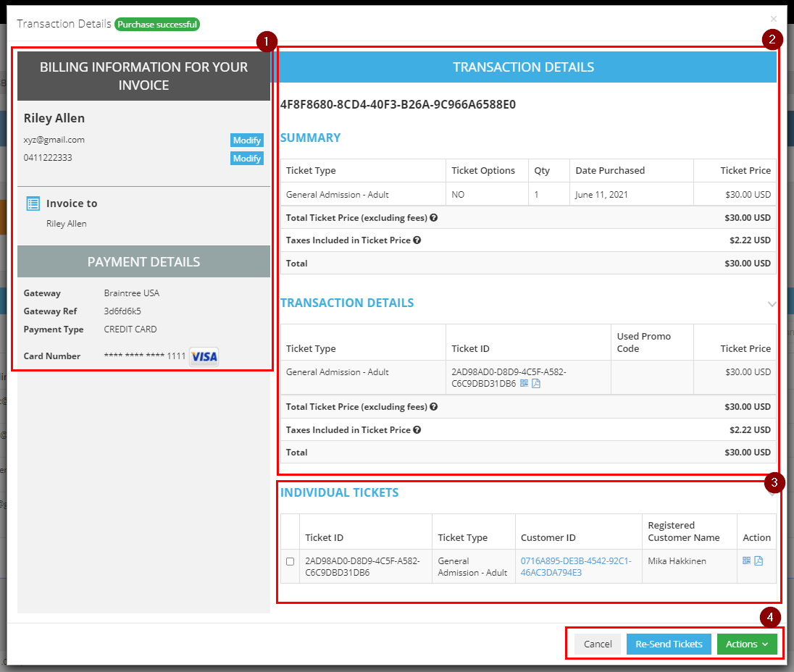Click the Purchase successful status badge

pyautogui.click(x=157, y=25)
